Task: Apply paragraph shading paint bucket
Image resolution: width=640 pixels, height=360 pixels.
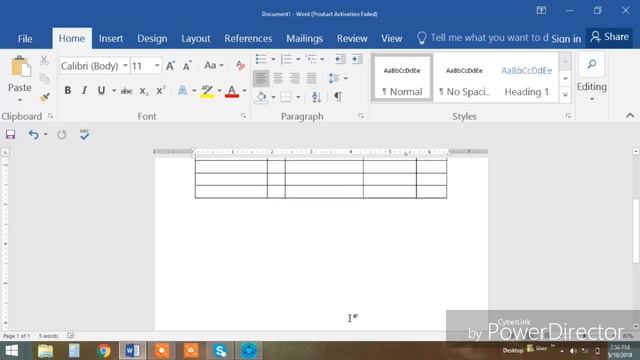Action: 261,97
